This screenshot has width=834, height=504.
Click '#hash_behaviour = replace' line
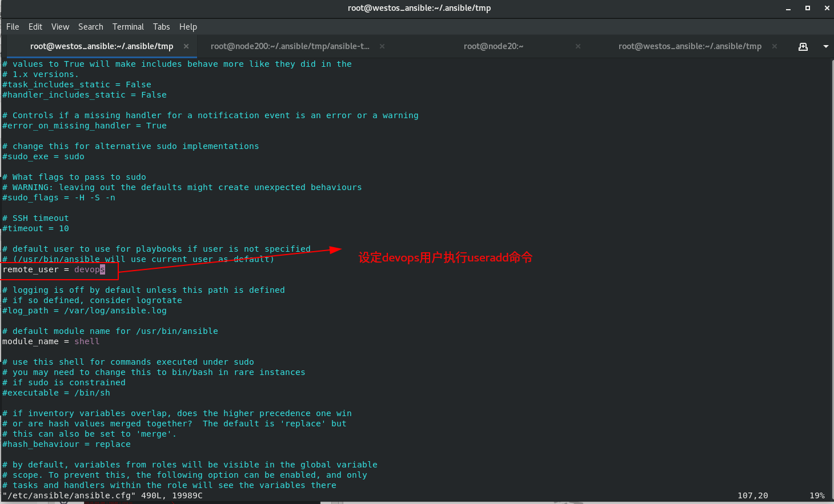(x=66, y=444)
